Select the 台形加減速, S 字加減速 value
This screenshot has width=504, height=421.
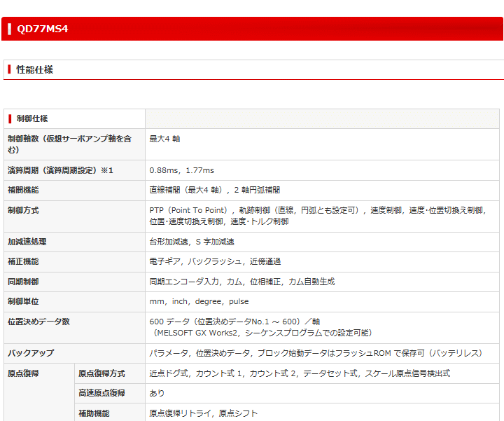tap(192, 242)
